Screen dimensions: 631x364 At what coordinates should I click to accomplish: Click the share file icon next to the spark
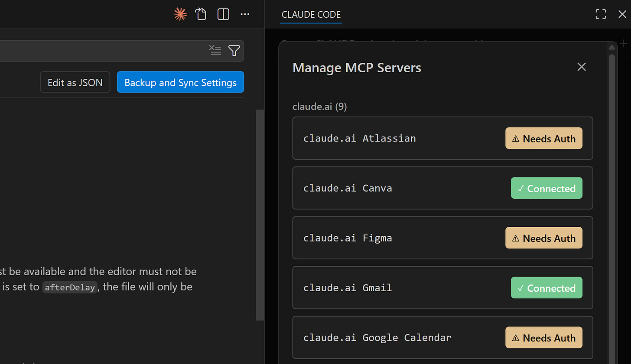[x=201, y=14]
